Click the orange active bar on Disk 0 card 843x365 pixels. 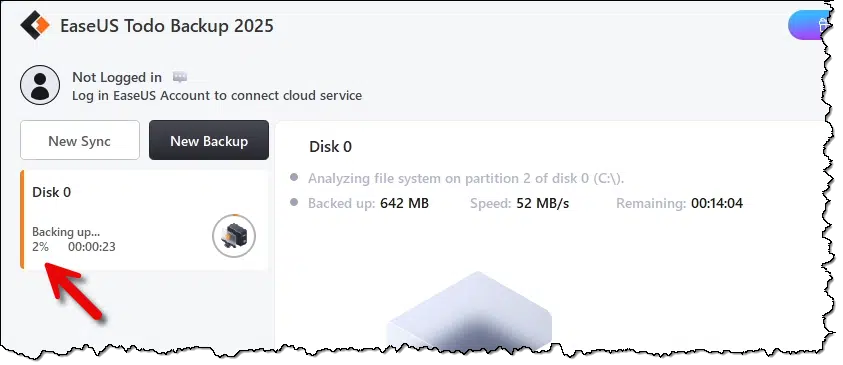click(22, 219)
